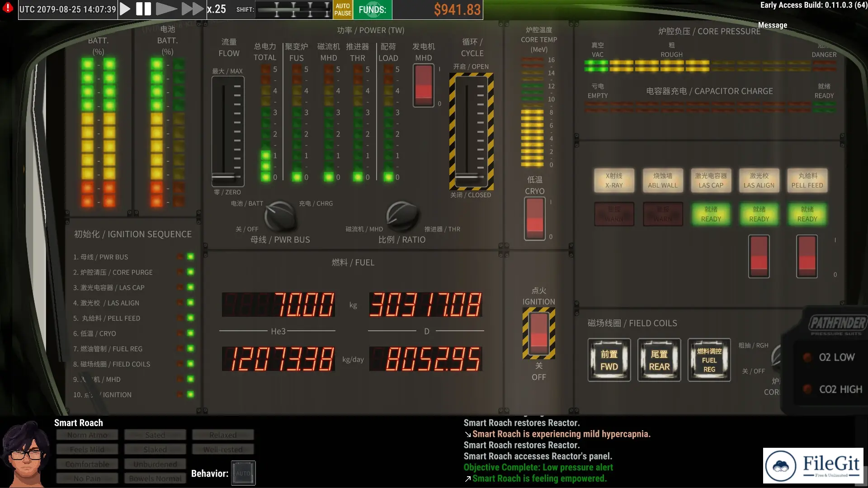868x488 pixels.
Task: Click the Norm Atmo status tag
Action: [x=87, y=435]
